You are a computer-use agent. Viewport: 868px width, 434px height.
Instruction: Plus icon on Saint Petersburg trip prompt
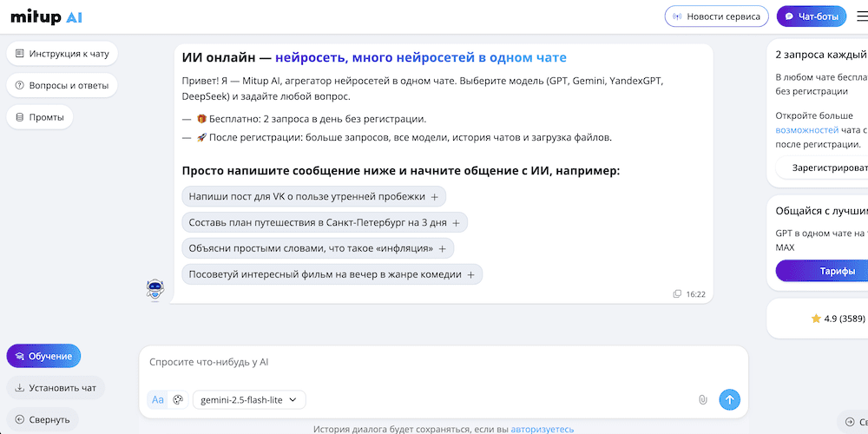tap(457, 223)
